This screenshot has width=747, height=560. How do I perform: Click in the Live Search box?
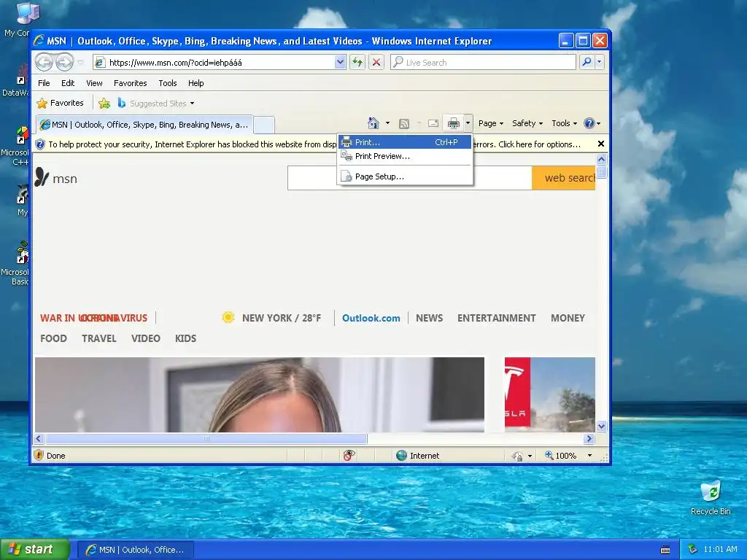click(484, 63)
